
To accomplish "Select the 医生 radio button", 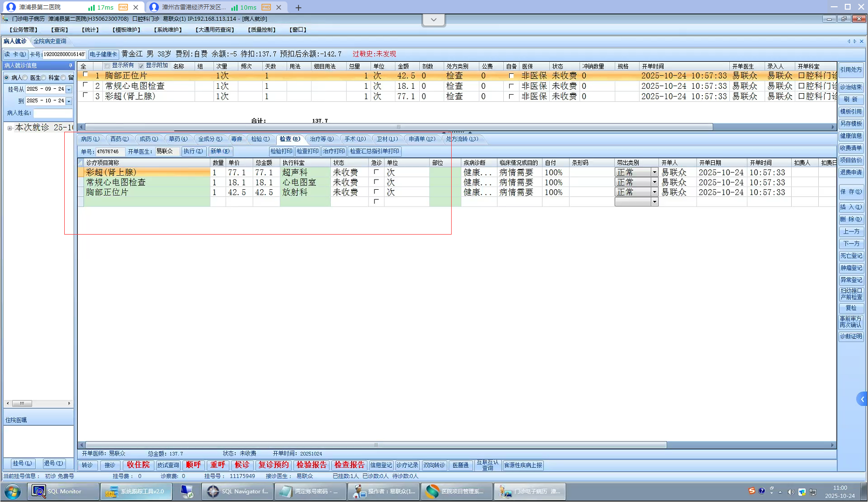I will pyautogui.click(x=26, y=78).
